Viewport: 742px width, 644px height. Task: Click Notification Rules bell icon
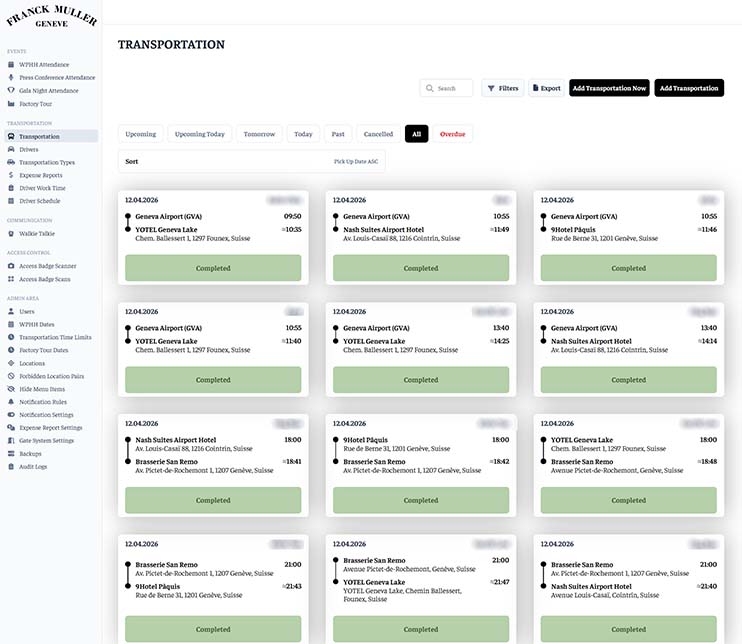point(11,402)
